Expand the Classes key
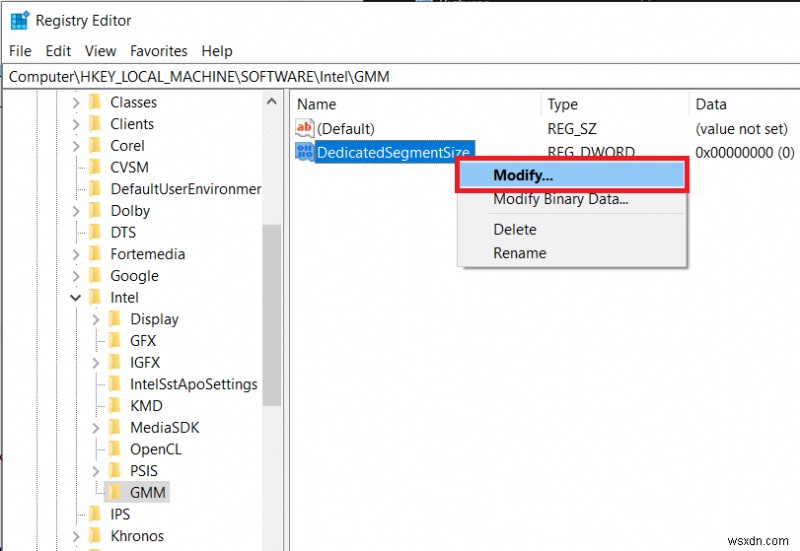 [76, 103]
